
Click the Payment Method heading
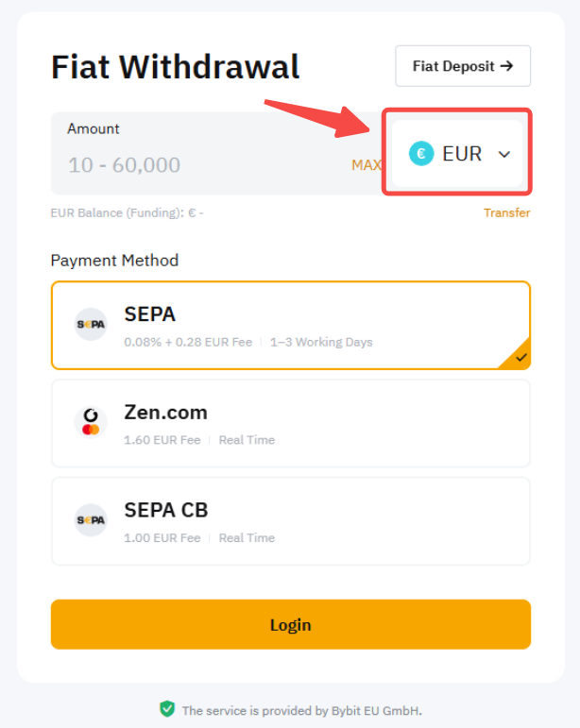coord(114,261)
